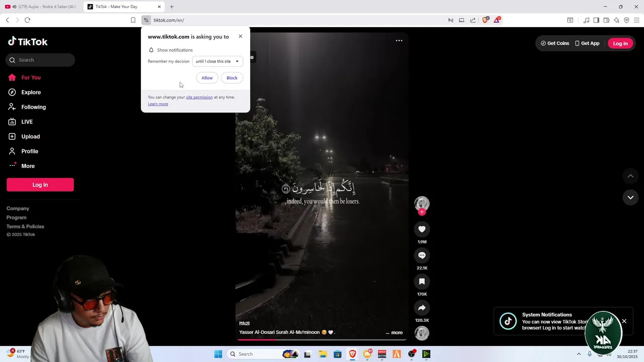This screenshot has width=644, height=362.
Task: Share this page from address bar
Action: pos(473,20)
